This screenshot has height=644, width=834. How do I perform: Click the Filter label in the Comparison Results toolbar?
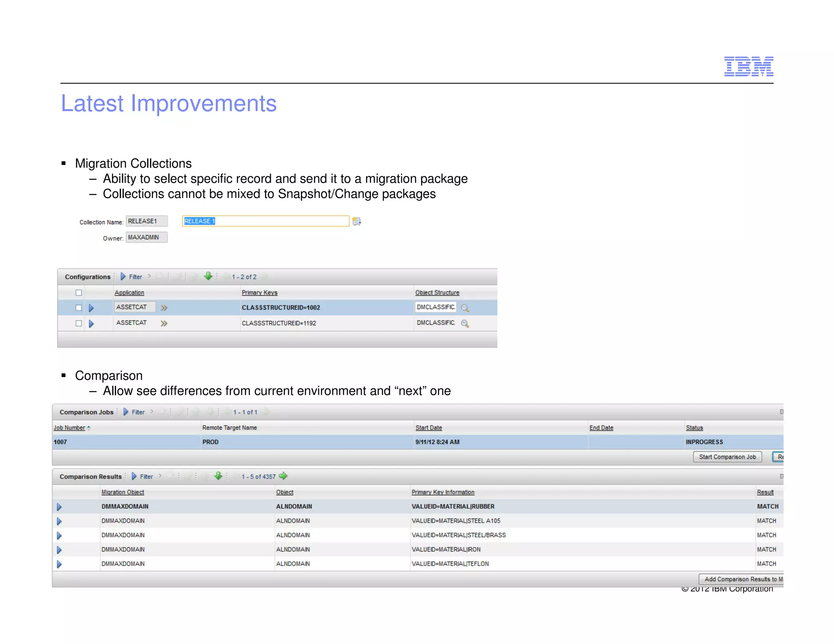click(146, 477)
